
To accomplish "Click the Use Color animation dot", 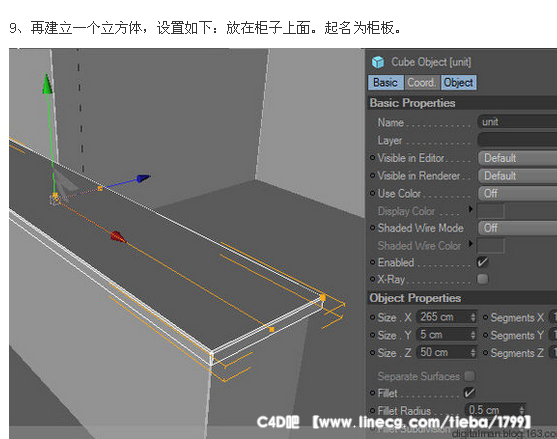I will pyautogui.click(x=372, y=193).
